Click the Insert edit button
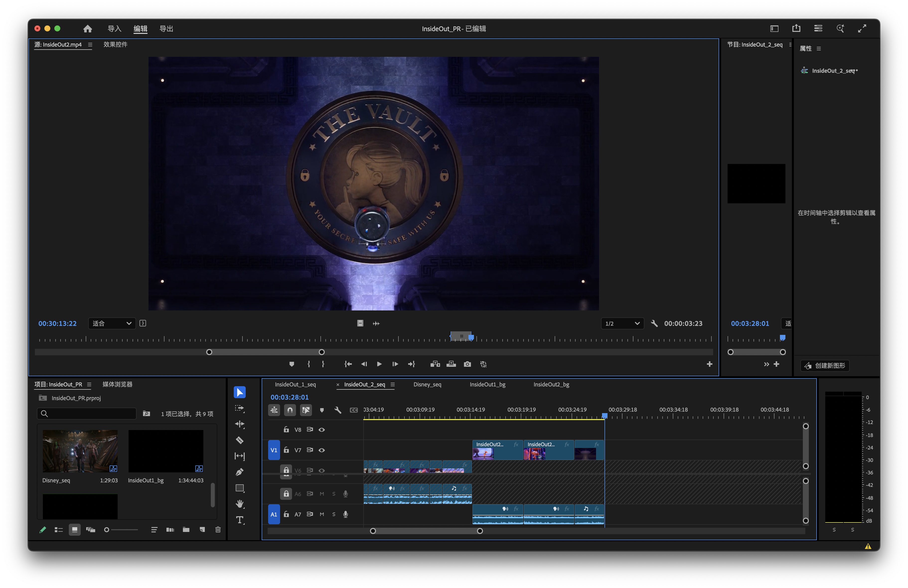 [435, 364]
